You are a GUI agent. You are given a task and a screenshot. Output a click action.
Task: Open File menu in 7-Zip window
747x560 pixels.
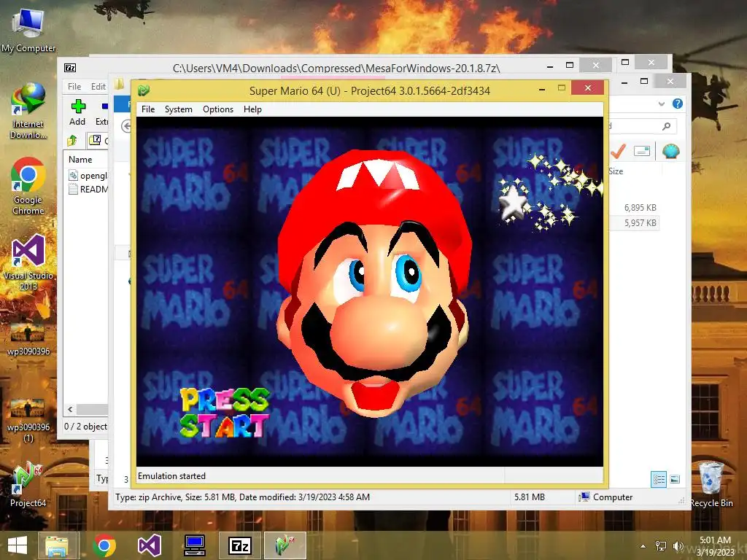[74, 86]
